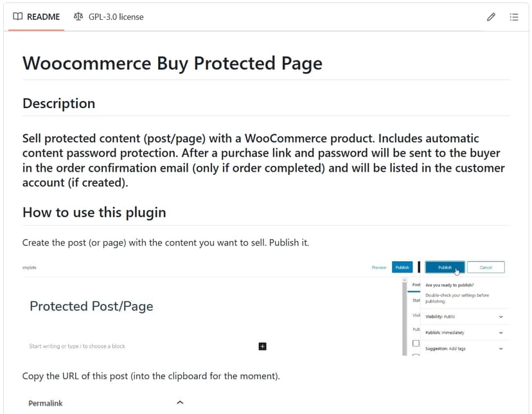The width and height of the screenshot is (532, 414).
Task: Switch to the README tab
Action: tap(37, 17)
